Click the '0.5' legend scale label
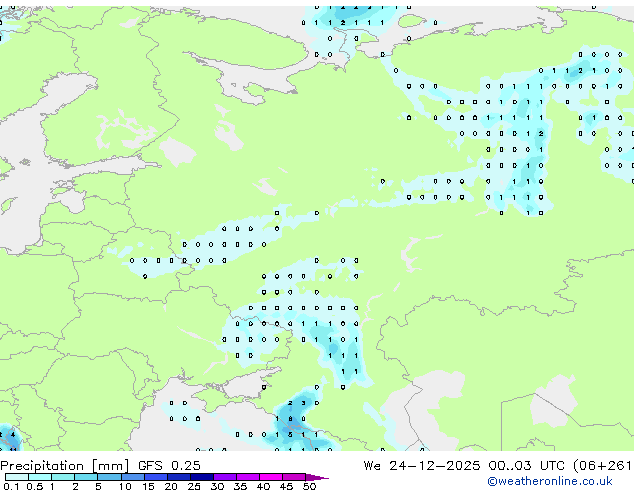This screenshot has width=634, height=490. [x=35, y=486]
